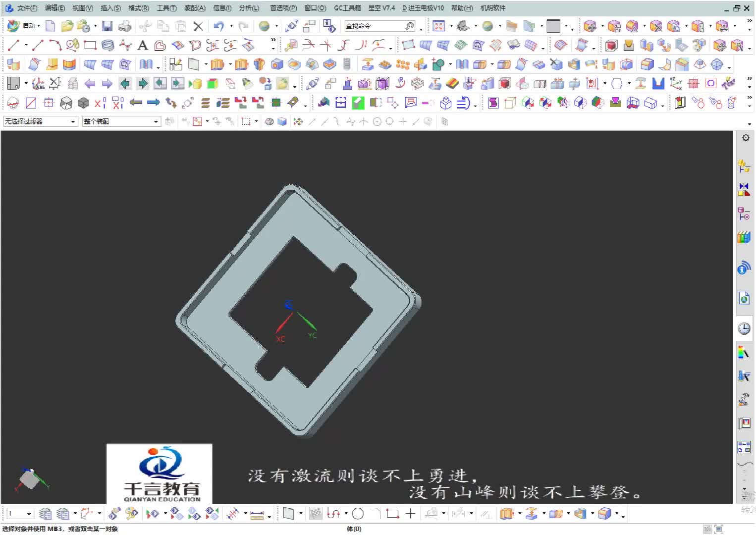Click the Point plus icon in bottom toolbar
This screenshot has width=756, height=535.
point(410,514)
